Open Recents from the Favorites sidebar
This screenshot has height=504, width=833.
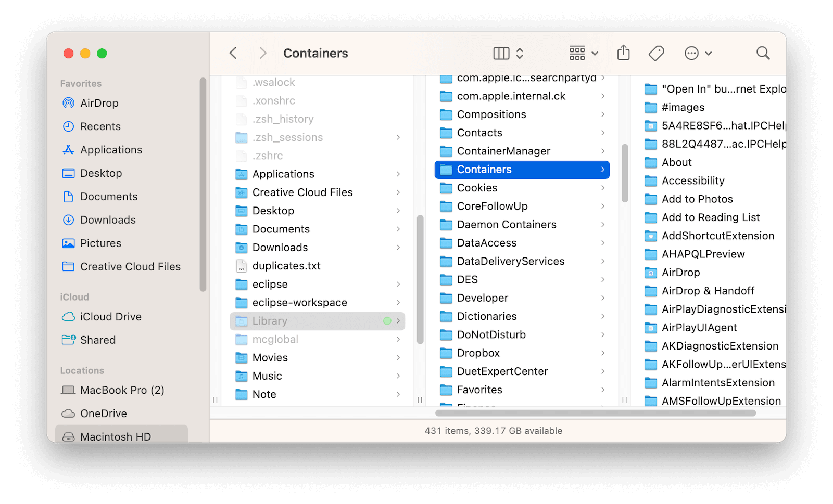pos(100,126)
